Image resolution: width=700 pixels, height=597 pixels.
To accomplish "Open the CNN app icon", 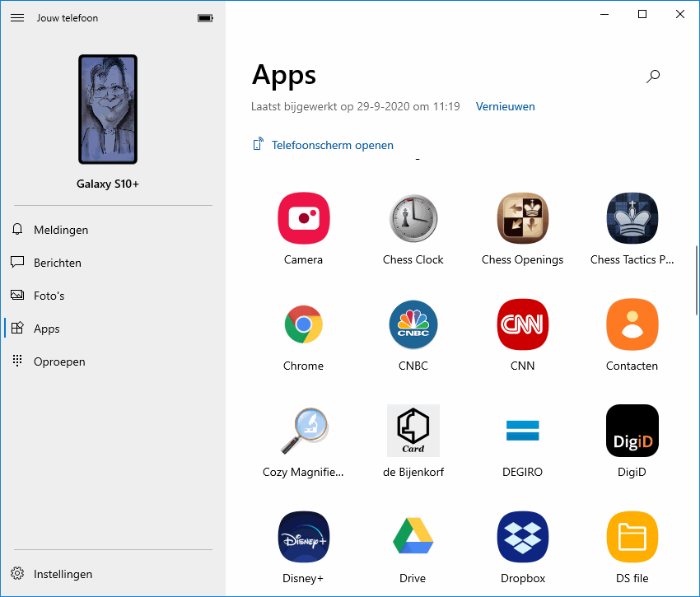I will 523,324.
